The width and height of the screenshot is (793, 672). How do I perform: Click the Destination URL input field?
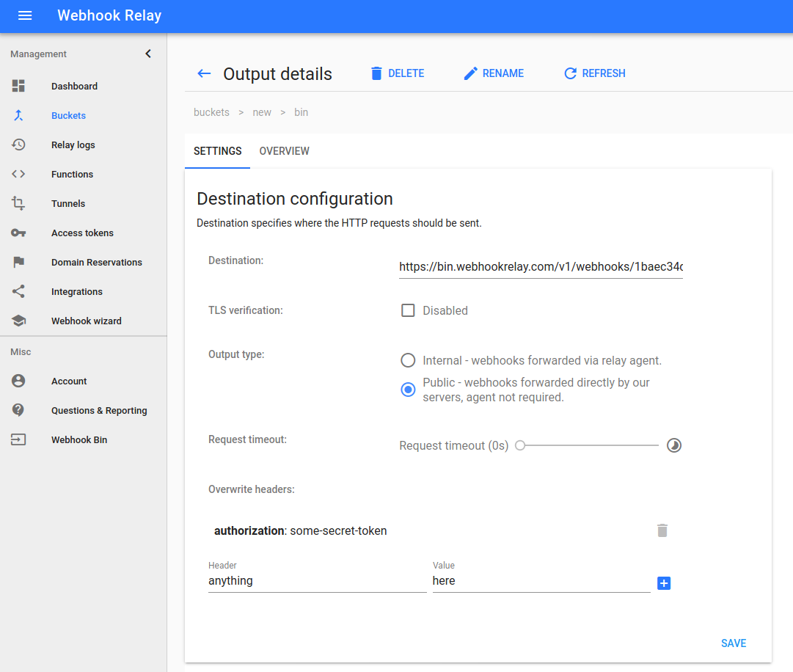pyautogui.click(x=541, y=266)
